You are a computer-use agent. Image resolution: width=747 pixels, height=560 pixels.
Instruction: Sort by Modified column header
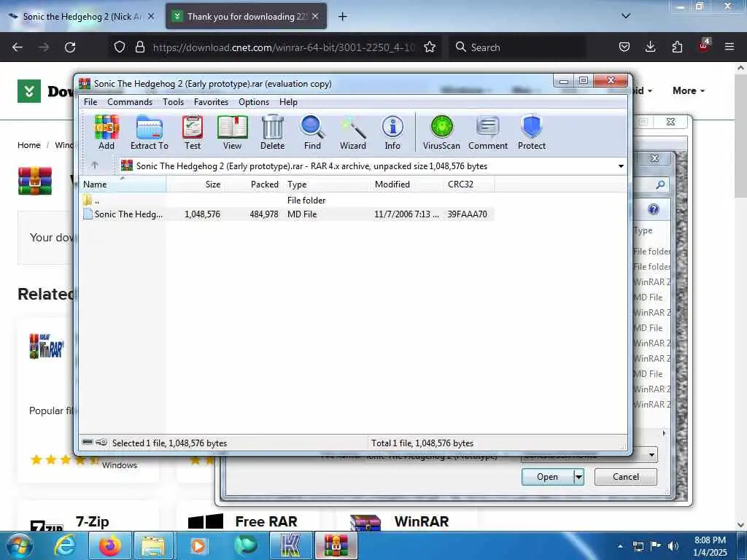(407, 184)
